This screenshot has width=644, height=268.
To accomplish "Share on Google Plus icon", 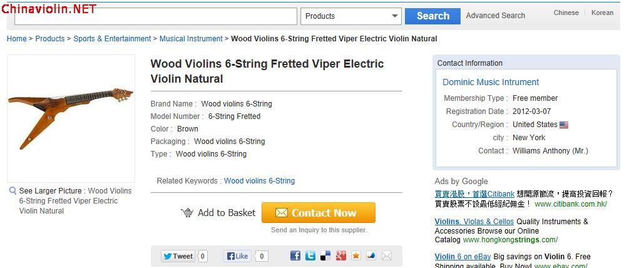I will 341,255.
